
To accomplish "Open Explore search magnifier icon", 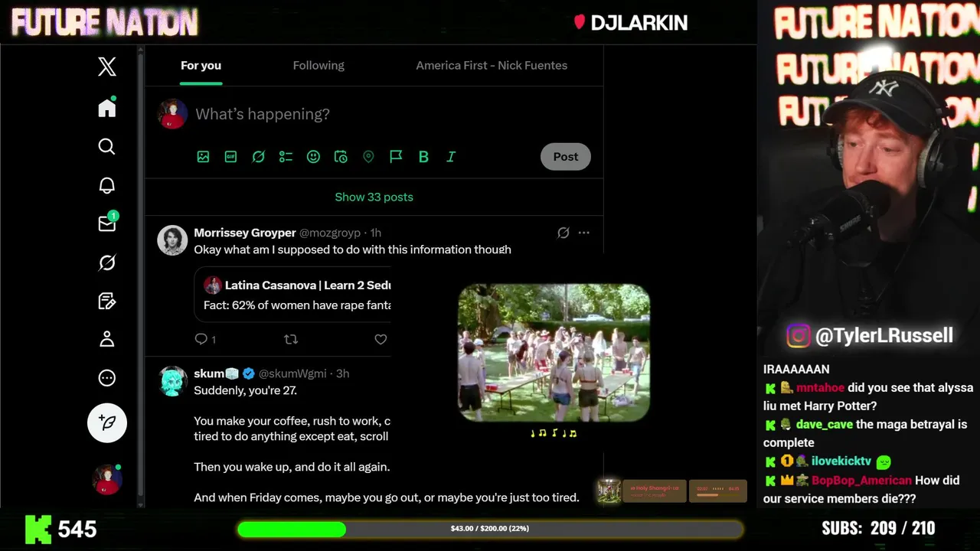I will pos(107,146).
